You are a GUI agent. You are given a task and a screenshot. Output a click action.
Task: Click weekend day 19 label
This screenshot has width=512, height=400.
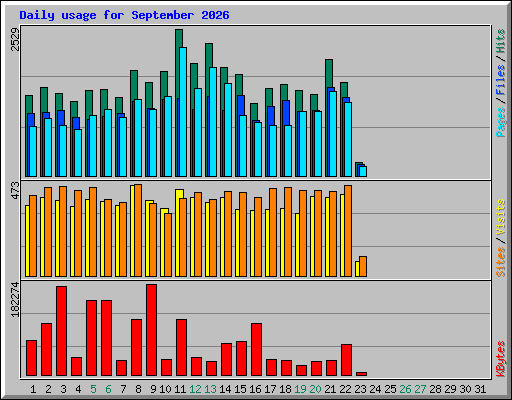point(300,389)
